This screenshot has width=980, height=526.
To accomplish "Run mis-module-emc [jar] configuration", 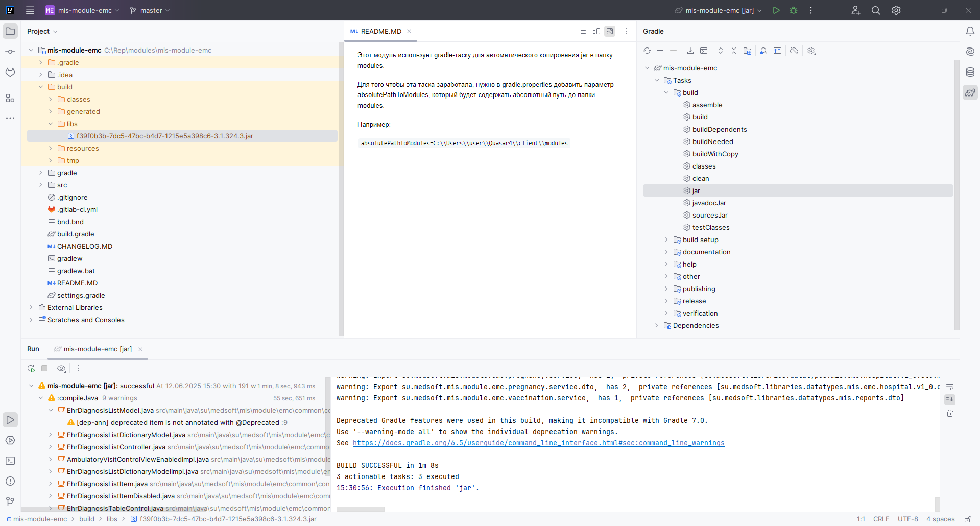I will tap(776, 10).
